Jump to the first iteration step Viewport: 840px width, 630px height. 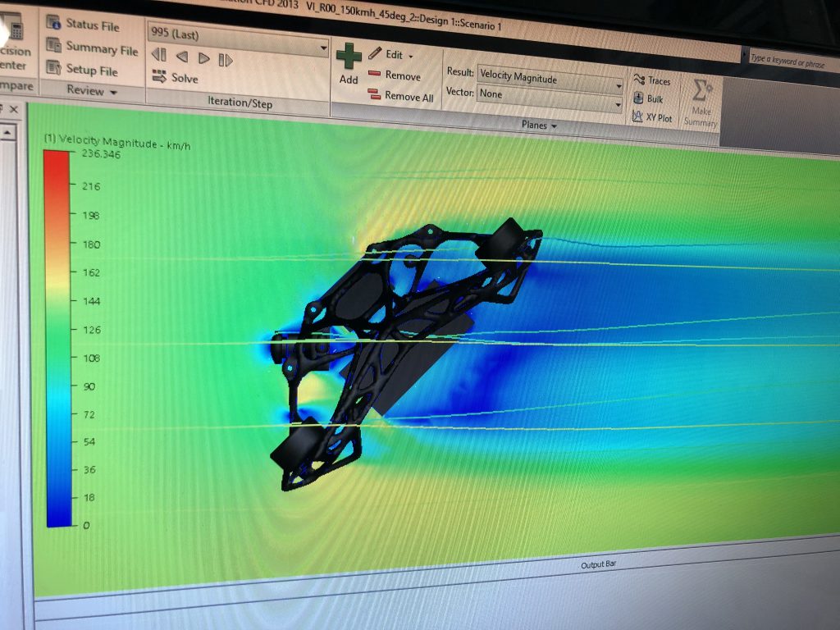[159, 55]
